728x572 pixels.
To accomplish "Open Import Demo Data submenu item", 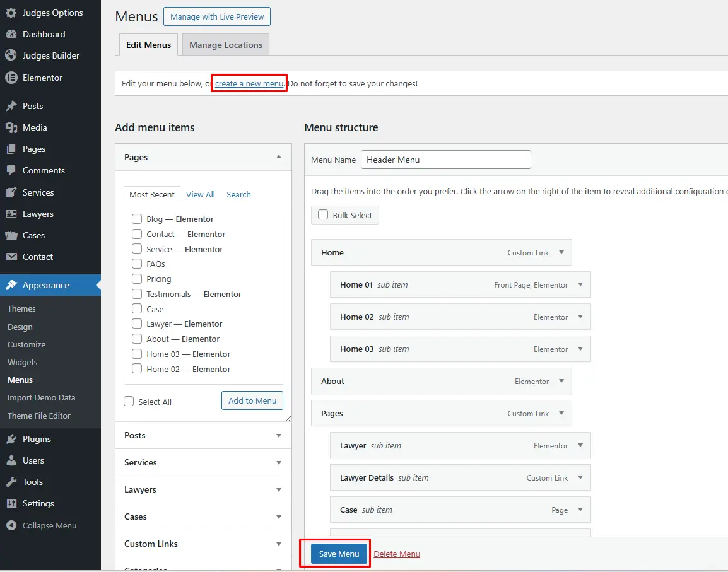I will click(x=42, y=397).
